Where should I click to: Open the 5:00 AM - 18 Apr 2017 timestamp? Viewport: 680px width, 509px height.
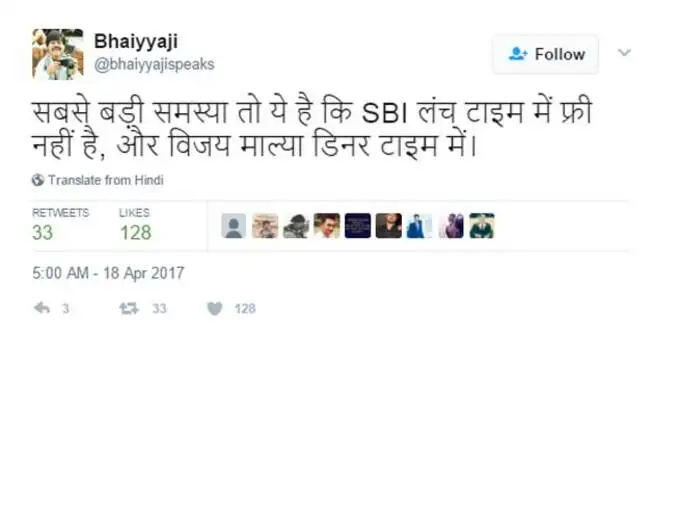click(108, 273)
